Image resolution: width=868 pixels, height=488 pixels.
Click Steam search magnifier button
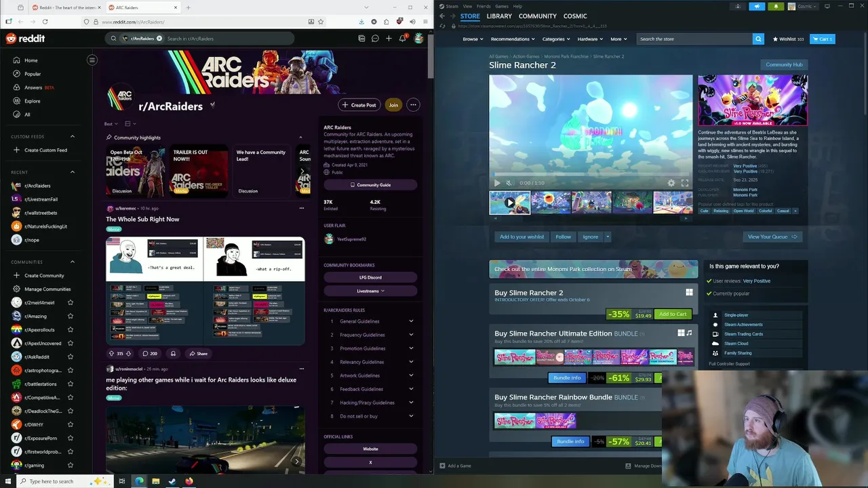click(x=758, y=39)
